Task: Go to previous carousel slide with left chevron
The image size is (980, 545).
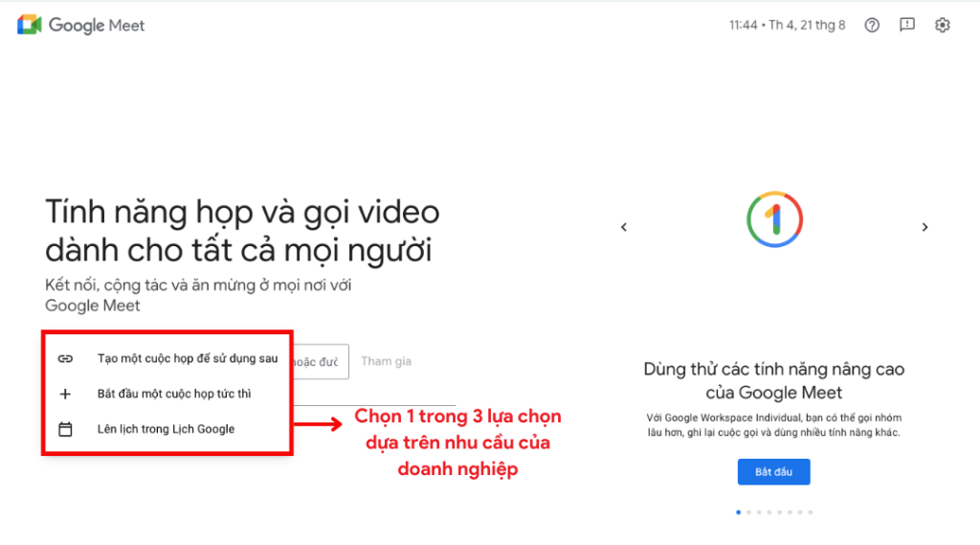Action: tap(624, 227)
